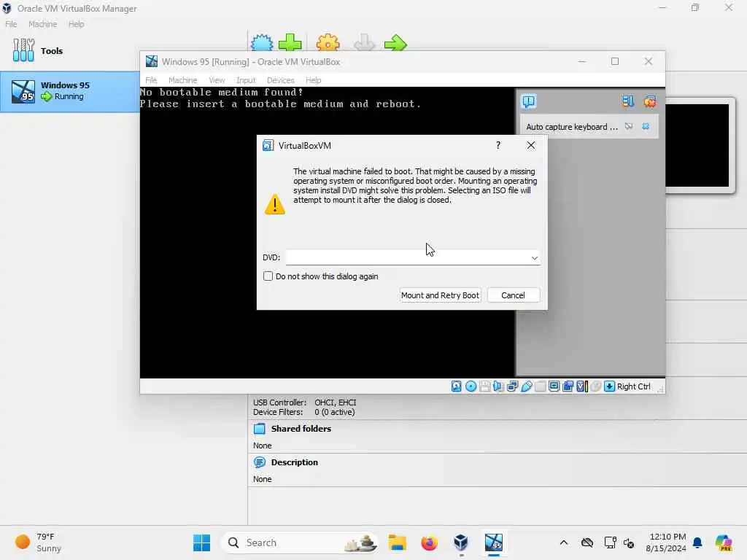Open Settings via the orange gear icon
The image size is (747, 560).
click(328, 43)
